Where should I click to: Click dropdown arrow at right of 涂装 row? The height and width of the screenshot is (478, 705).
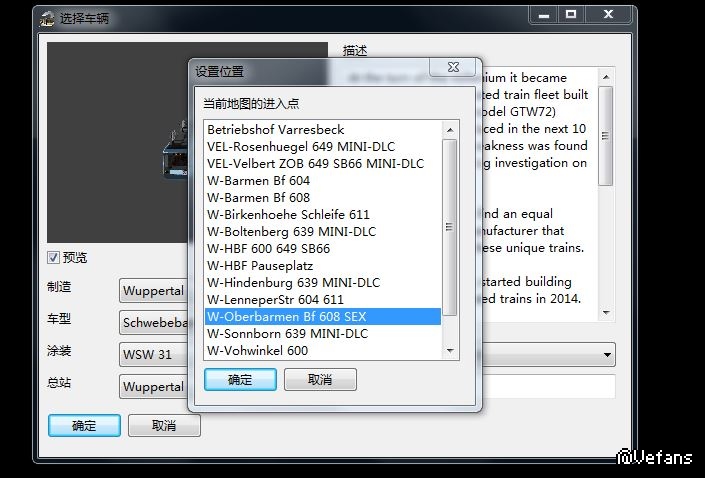coord(607,355)
